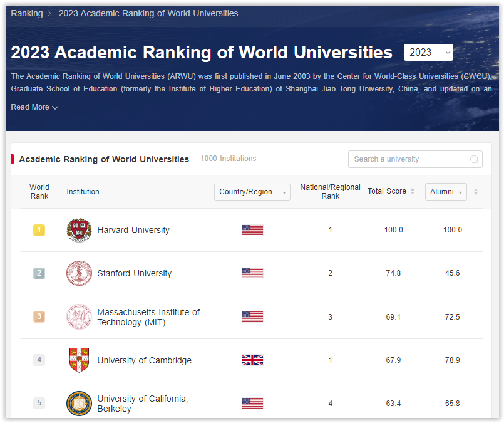
Task: Click the Stanford University seal logo
Action: click(x=79, y=273)
